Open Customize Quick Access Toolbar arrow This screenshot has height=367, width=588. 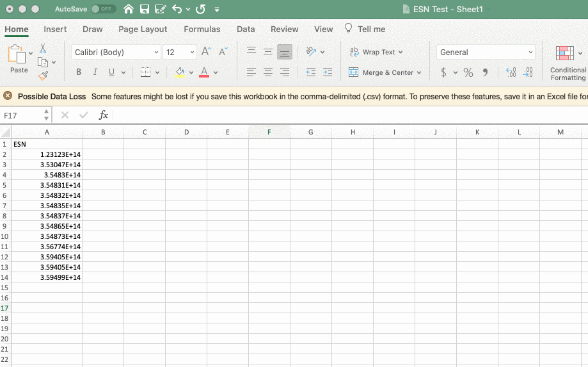click(217, 10)
